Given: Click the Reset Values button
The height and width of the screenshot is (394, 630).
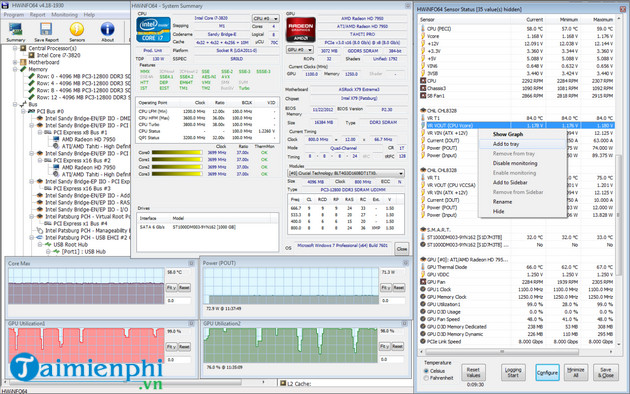Looking at the screenshot, I should point(473,372).
